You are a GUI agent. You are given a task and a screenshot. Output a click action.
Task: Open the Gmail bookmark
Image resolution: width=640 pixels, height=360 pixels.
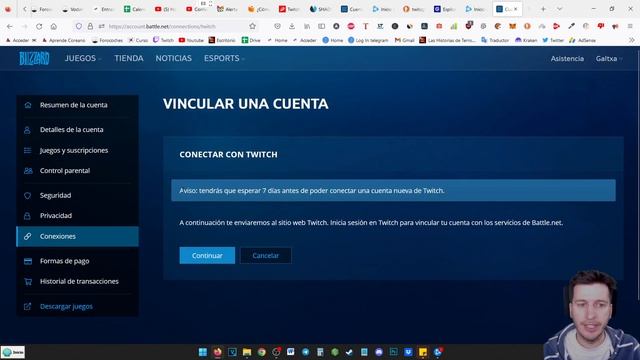404,40
